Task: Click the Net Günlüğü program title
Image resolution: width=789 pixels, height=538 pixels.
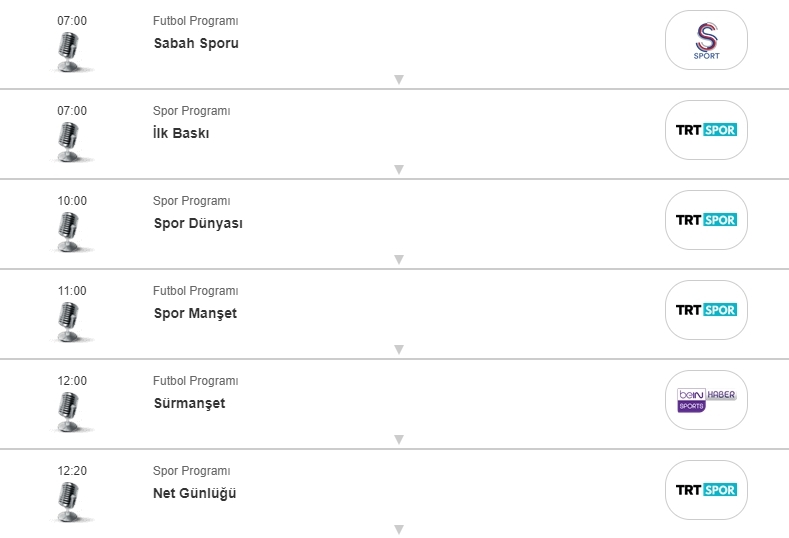Action: coord(195,493)
